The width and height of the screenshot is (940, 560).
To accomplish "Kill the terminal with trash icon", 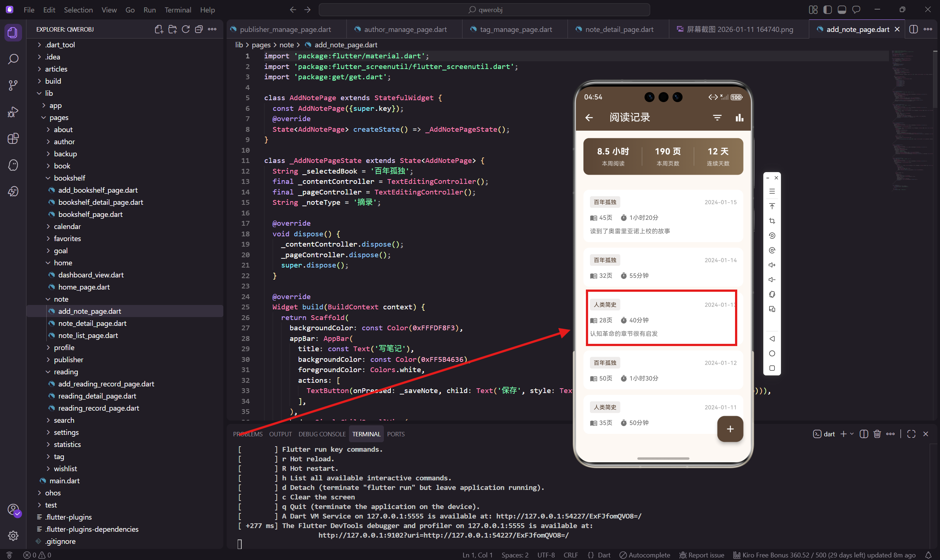I will pyautogui.click(x=877, y=434).
